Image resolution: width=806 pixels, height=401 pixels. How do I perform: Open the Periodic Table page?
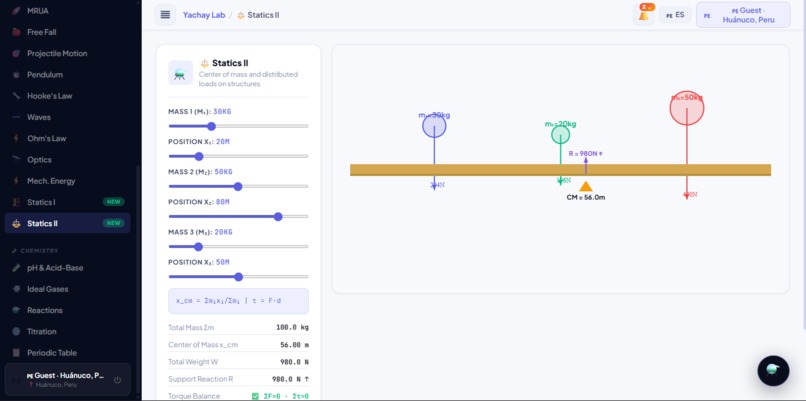67,353
